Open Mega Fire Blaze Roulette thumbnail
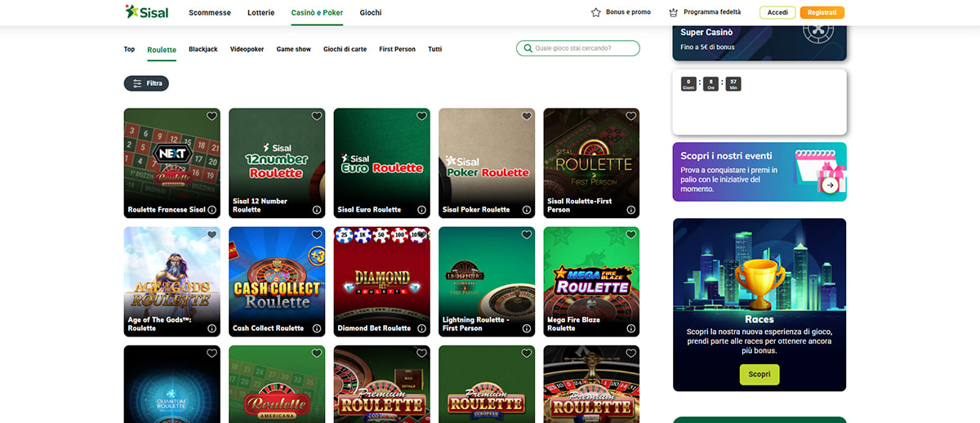 tap(591, 282)
